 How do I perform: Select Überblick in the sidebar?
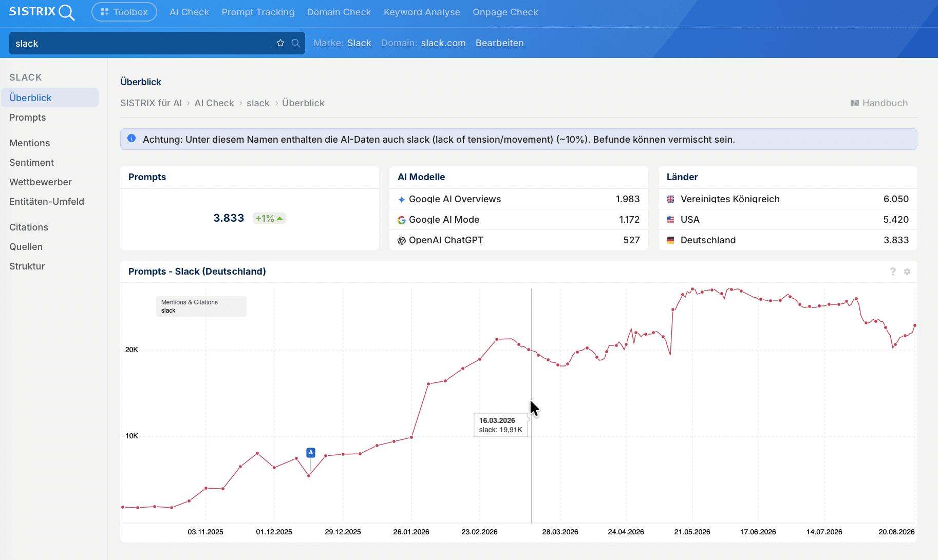coord(50,98)
